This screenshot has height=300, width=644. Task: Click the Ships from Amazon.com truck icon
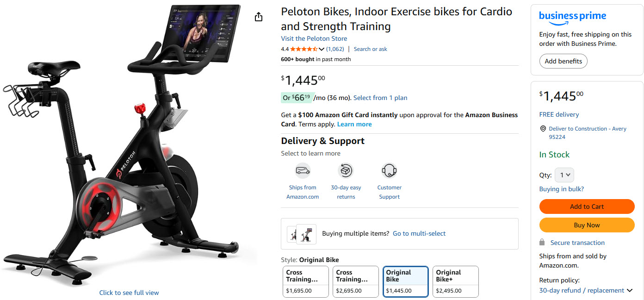(303, 171)
